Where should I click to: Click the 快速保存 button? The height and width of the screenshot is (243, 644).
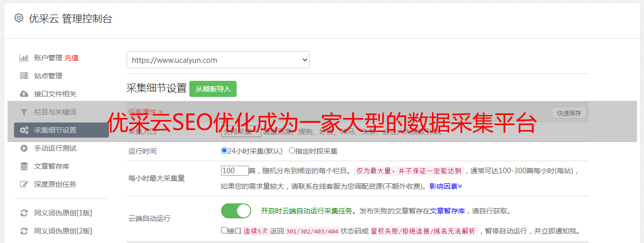click(x=569, y=113)
